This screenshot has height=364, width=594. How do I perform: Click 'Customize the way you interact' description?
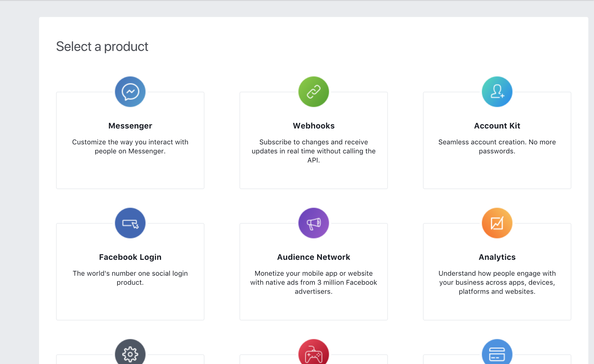tap(130, 147)
